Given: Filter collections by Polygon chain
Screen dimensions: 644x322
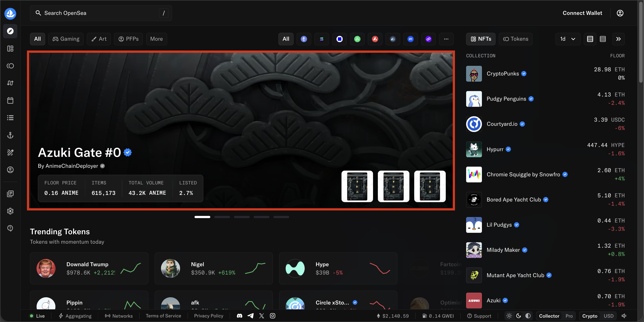Looking at the screenshot, I should click(x=428, y=39).
